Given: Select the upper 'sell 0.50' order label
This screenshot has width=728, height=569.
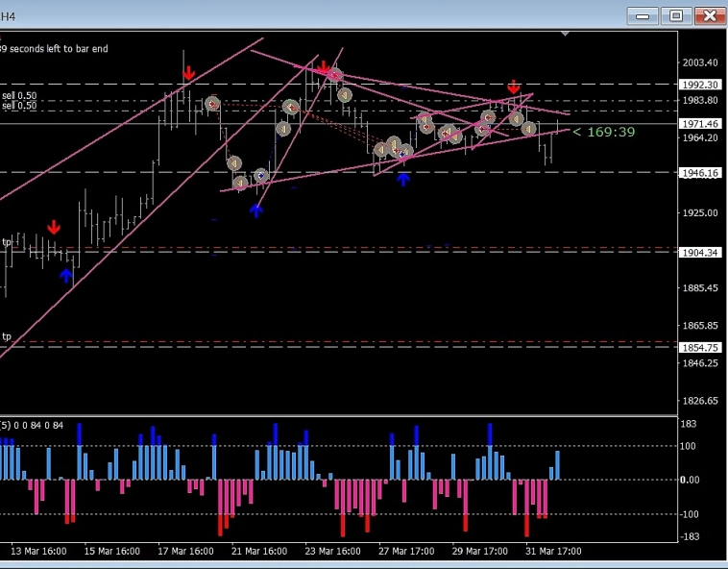Looking at the screenshot, I should pos(19,96).
